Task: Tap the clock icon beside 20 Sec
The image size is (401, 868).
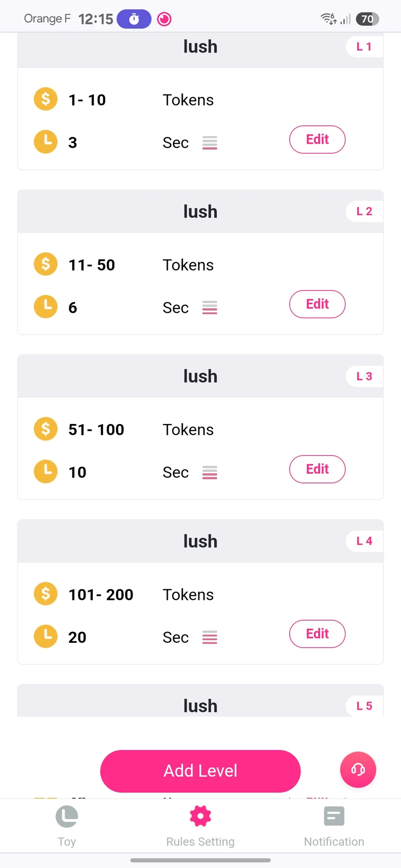Action: coord(46,637)
